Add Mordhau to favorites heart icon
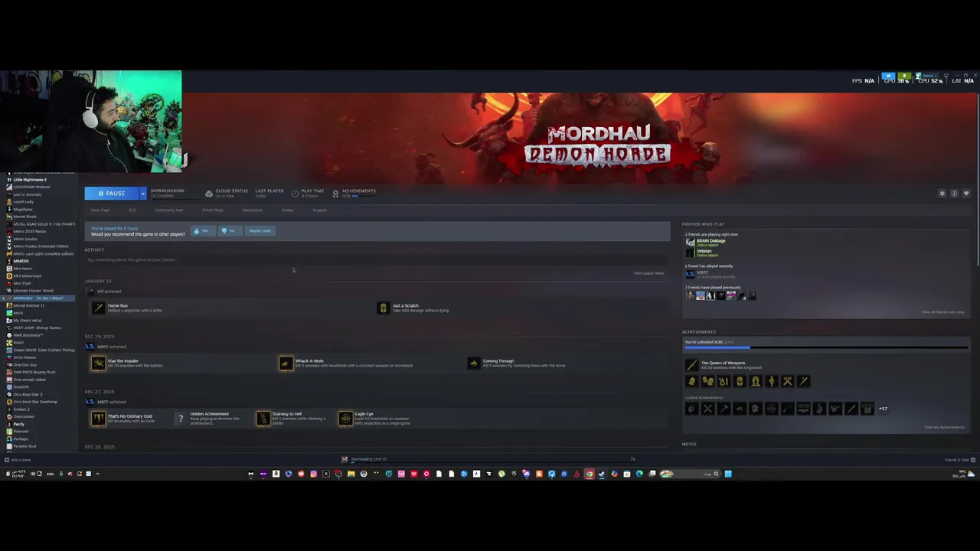 click(x=966, y=194)
